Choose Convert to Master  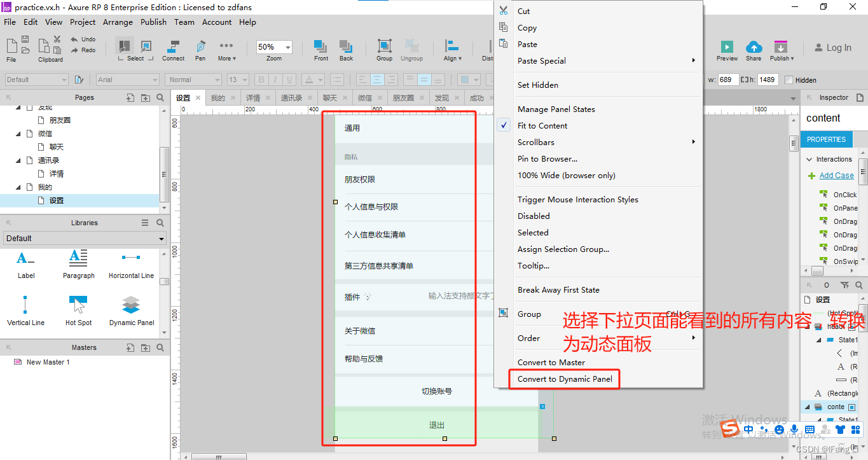551,363
